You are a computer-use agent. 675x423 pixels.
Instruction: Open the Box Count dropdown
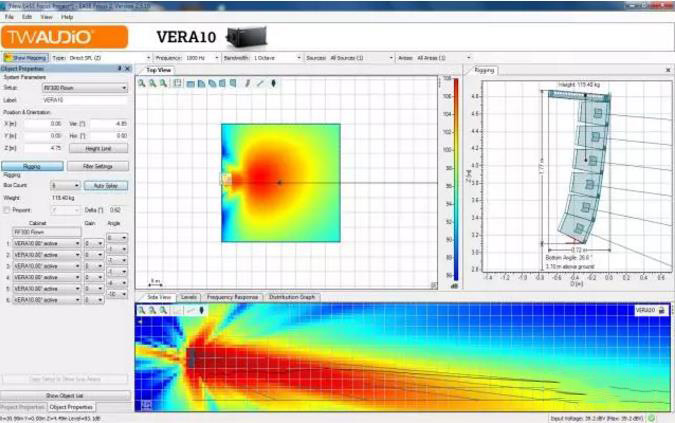(x=65, y=185)
